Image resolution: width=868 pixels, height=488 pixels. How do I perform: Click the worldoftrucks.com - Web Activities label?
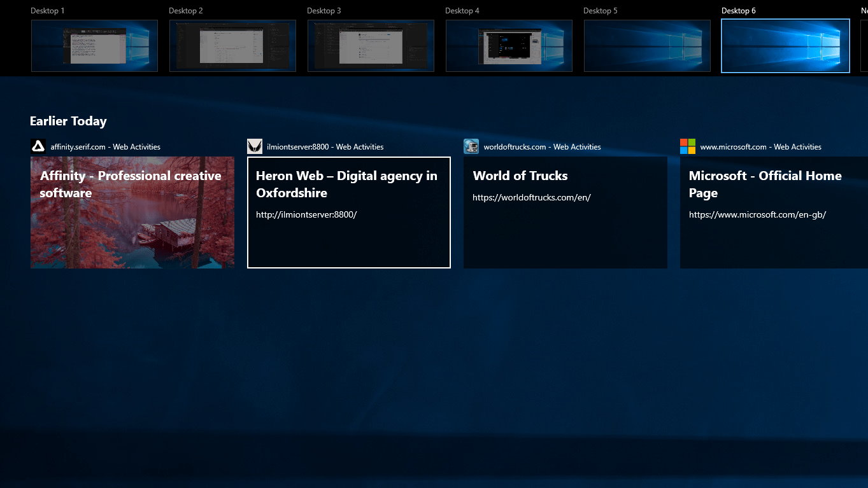pos(543,147)
